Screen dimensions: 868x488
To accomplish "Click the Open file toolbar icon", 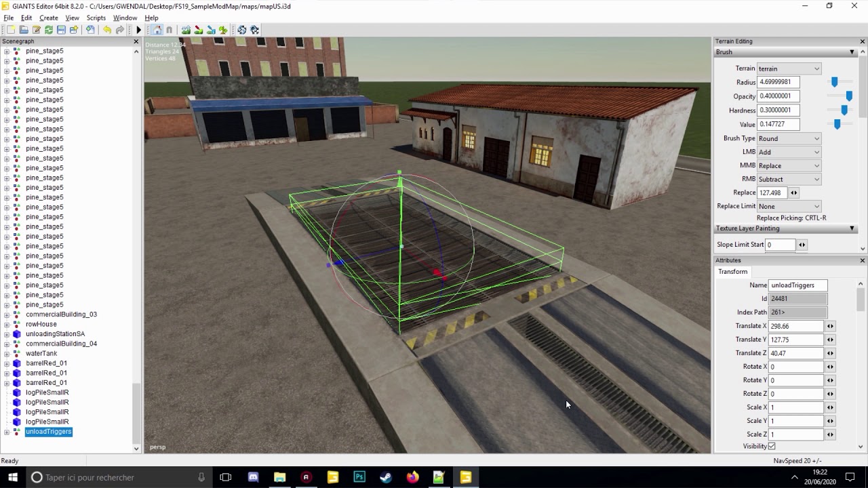I will pos(24,30).
